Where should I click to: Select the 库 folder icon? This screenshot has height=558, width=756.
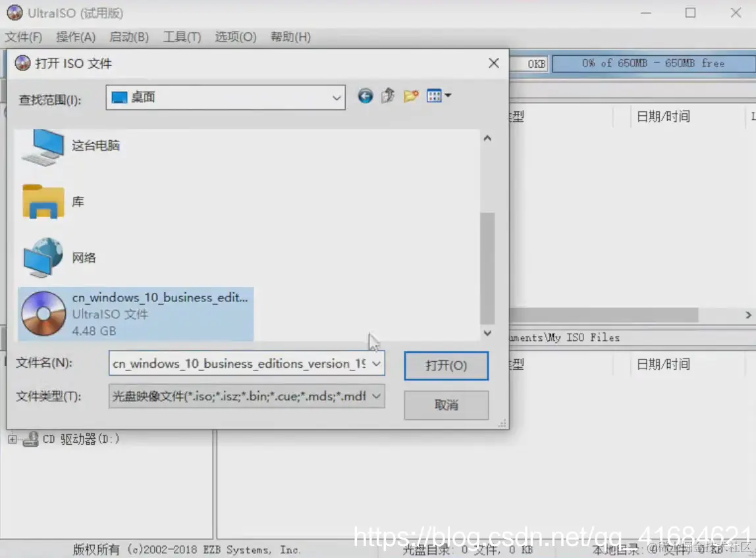click(x=43, y=202)
